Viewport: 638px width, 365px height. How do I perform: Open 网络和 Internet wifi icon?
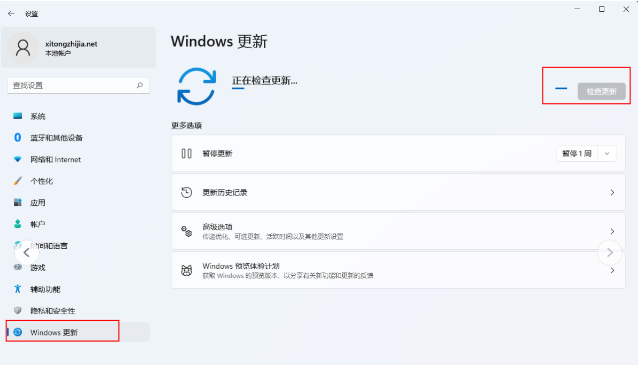click(17, 159)
